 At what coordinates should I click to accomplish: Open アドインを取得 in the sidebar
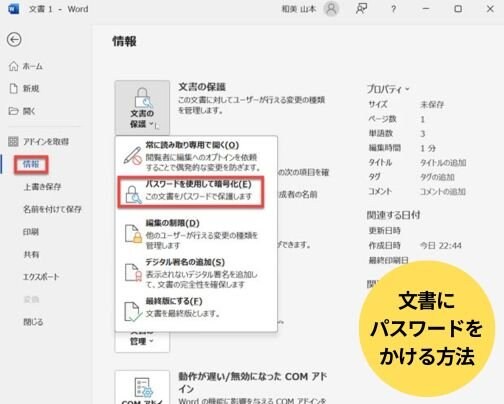(39, 141)
